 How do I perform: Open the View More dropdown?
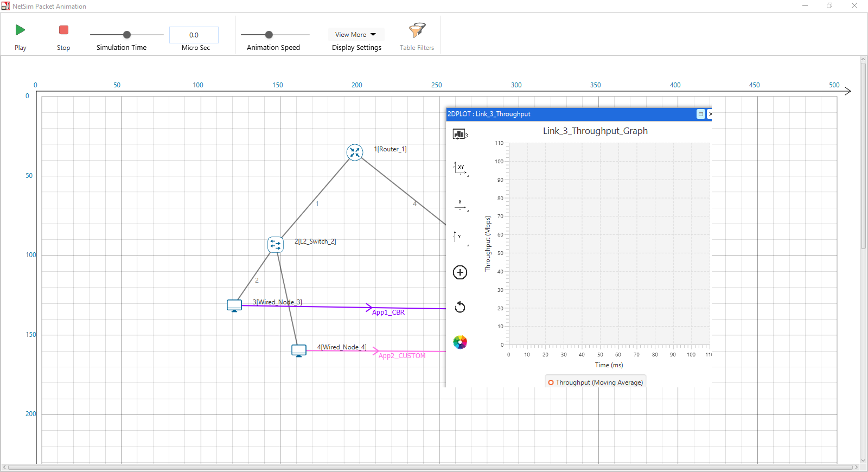356,34
